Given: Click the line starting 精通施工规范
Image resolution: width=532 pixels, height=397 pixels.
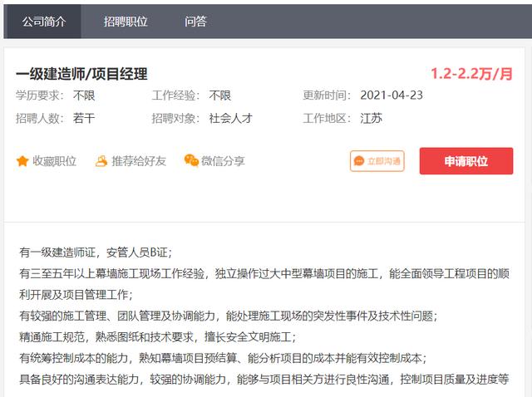Looking at the screenshot, I should 158,337.
